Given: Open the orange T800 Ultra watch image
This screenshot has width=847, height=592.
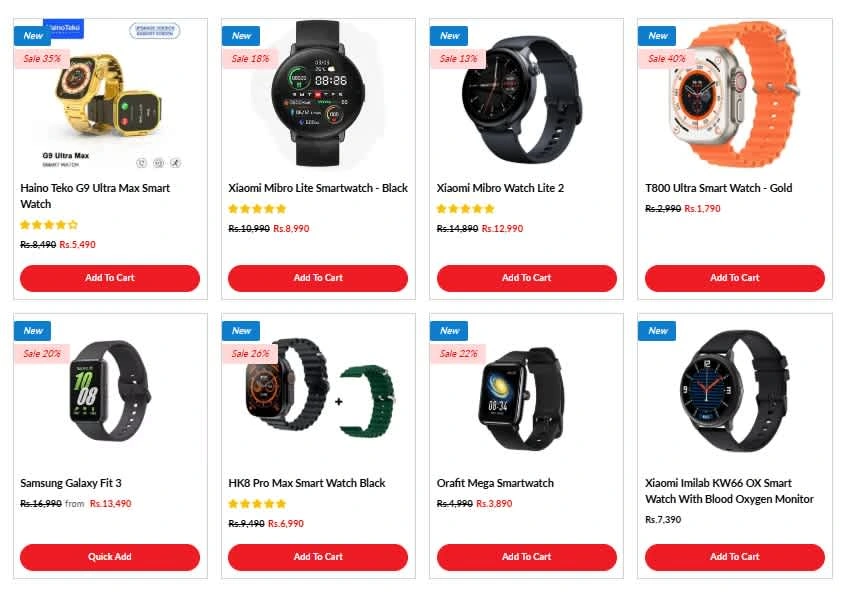Looking at the screenshot, I should coord(735,93).
